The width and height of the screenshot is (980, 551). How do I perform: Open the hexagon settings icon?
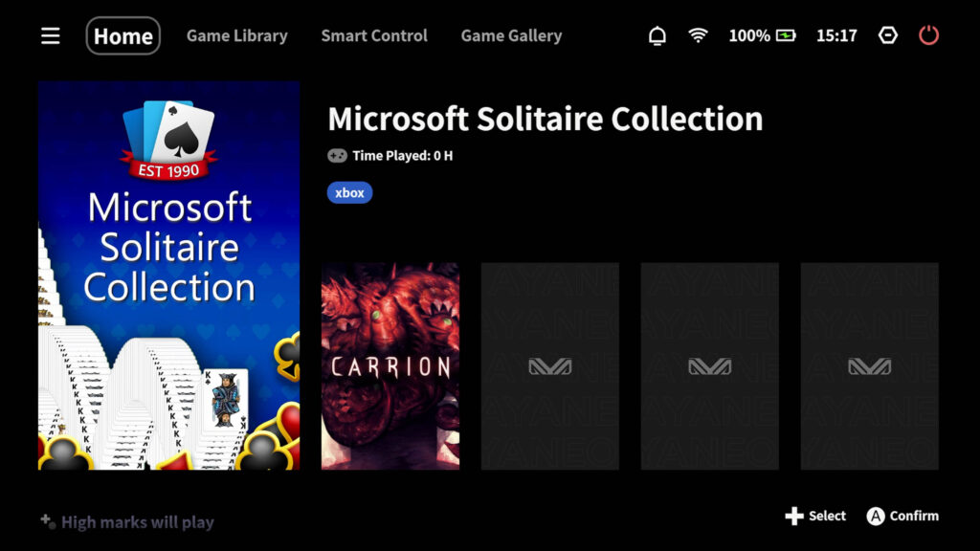coord(887,35)
